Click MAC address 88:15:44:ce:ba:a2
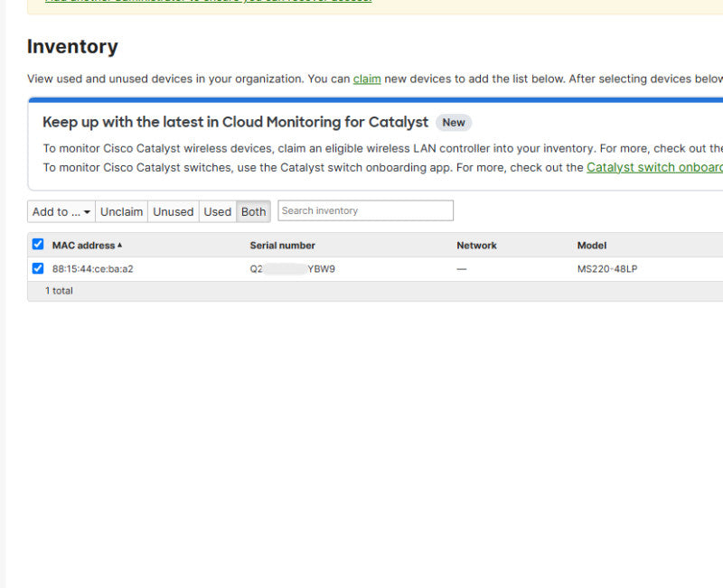This screenshot has height=588, width=723. pyautogui.click(x=92, y=268)
